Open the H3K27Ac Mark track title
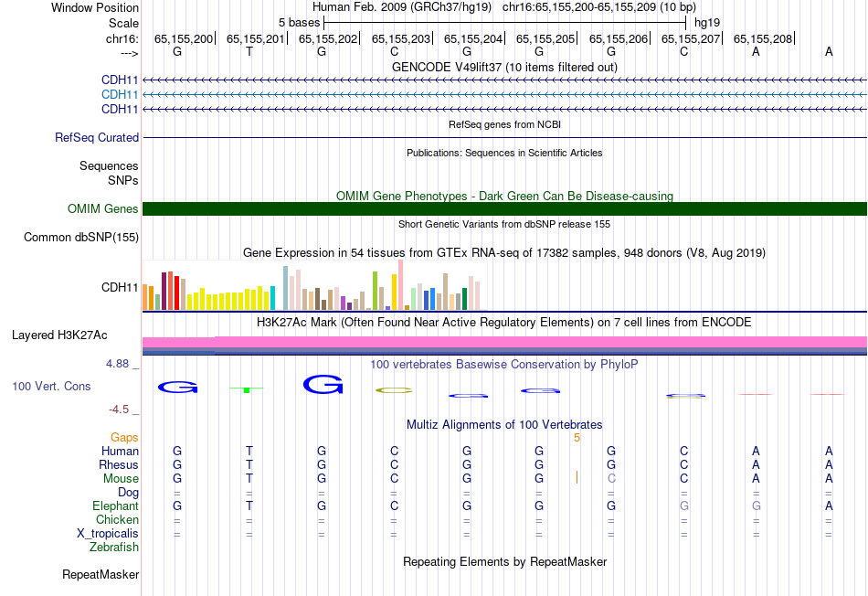 click(x=504, y=323)
